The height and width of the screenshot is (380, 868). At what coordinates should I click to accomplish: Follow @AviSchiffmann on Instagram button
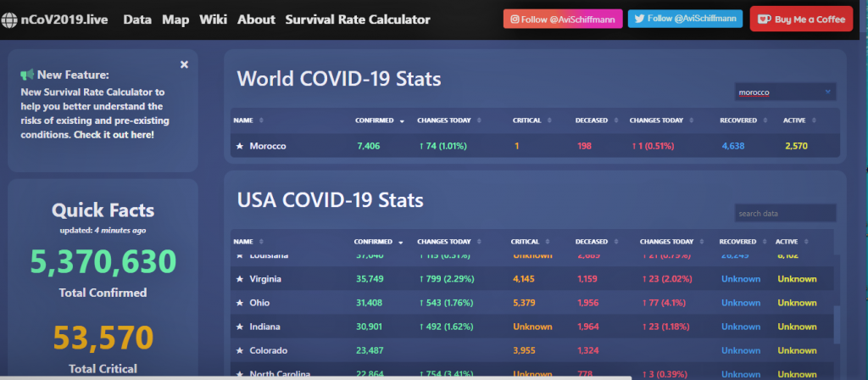[x=563, y=19]
